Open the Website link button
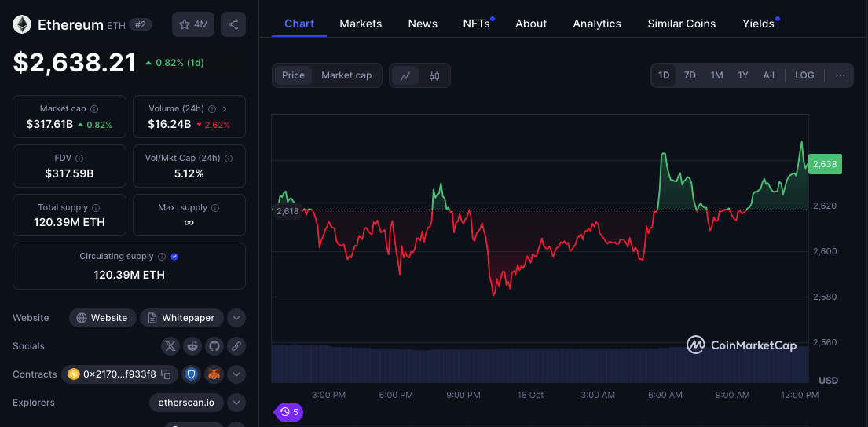This screenshot has width=868, height=427. point(102,318)
